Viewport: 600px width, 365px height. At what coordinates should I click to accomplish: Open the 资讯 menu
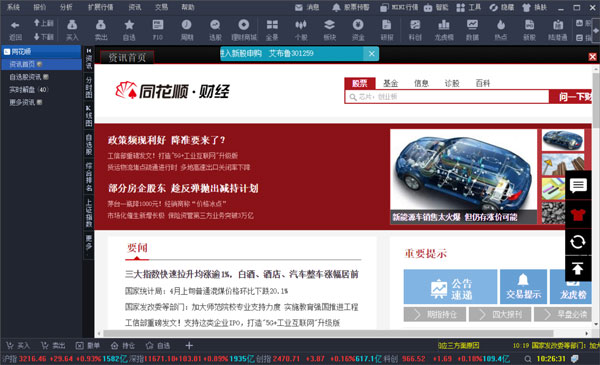point(135,7)
